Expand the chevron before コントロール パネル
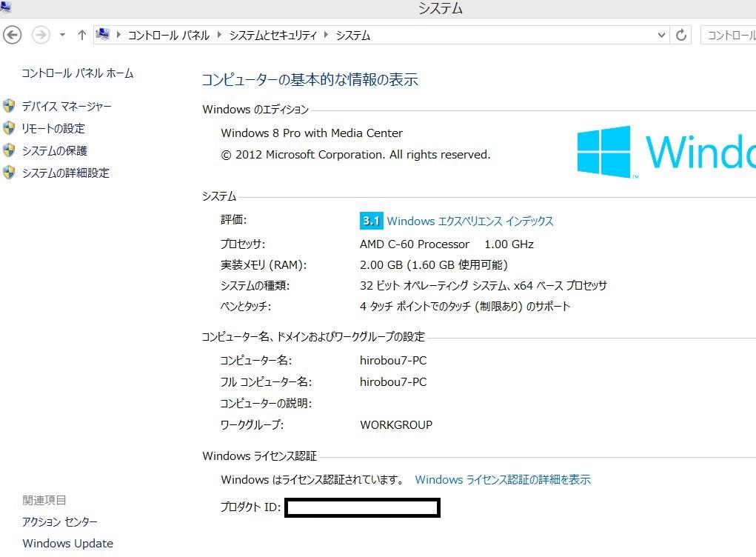 [118, 35]
